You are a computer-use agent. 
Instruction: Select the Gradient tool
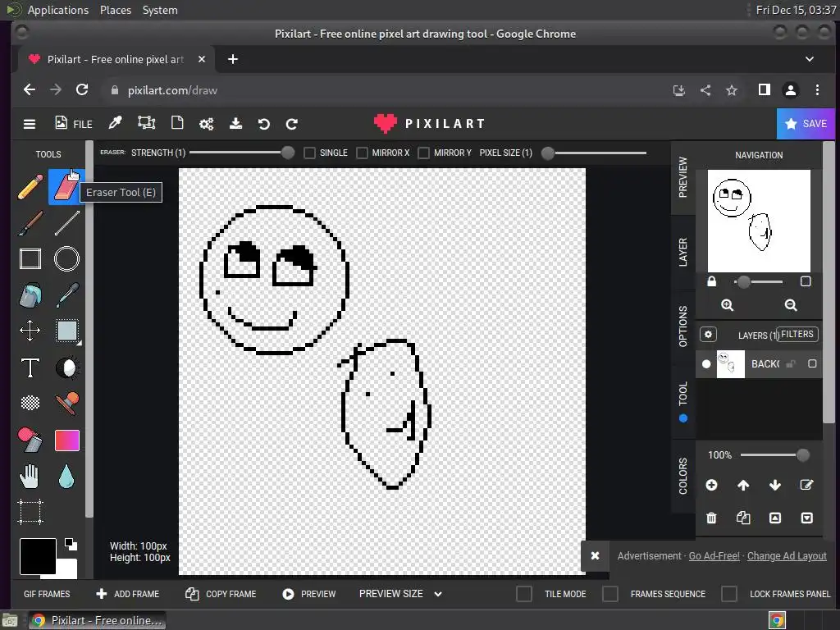coord(67,441)
